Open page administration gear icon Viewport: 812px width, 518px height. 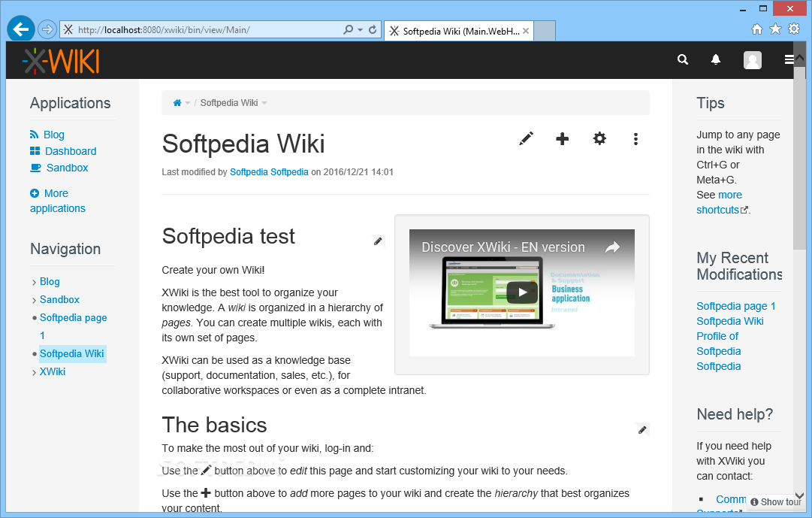click(x=599, y=138)
